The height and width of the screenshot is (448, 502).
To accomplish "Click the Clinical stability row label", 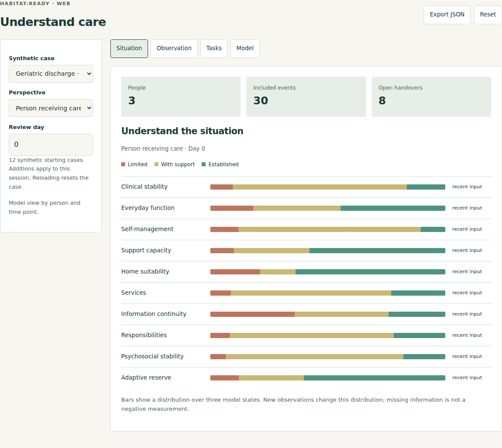I will pos(145,187).
